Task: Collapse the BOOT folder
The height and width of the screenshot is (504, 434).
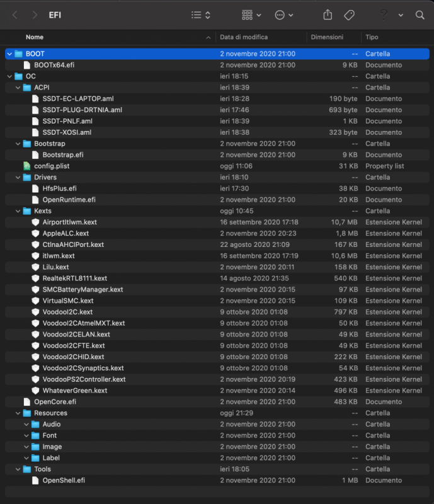Action: click(9, 54)
